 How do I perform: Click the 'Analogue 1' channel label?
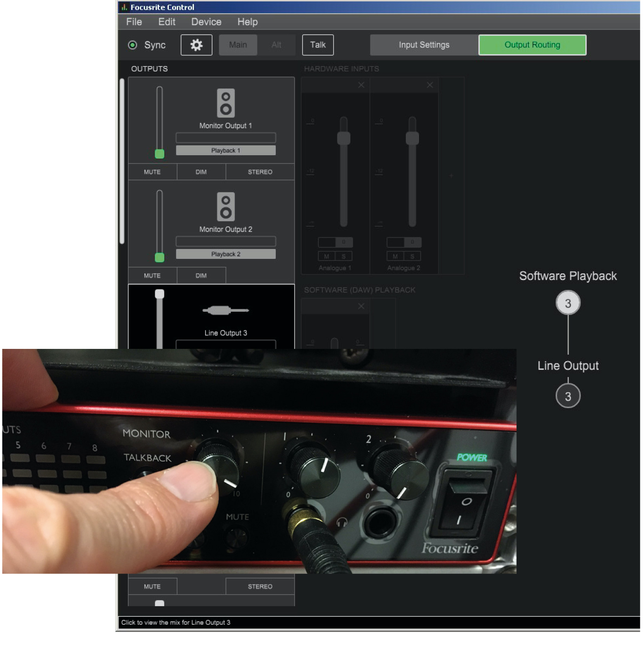(335, 268)
